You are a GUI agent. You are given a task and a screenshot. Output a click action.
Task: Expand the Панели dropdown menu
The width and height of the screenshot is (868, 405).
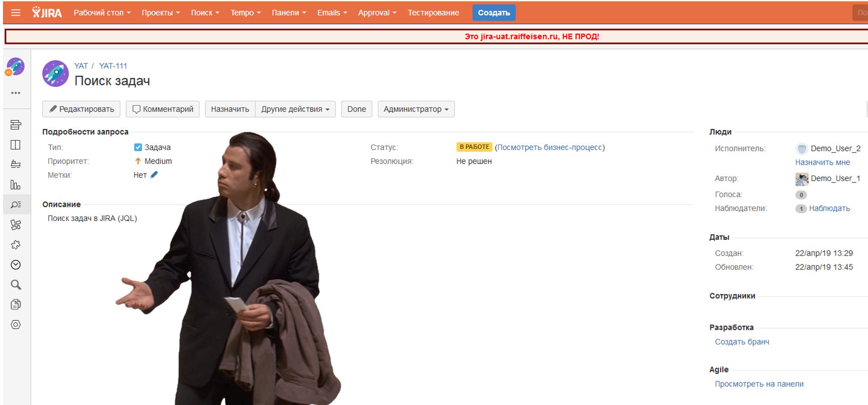[x=289, y=13]
